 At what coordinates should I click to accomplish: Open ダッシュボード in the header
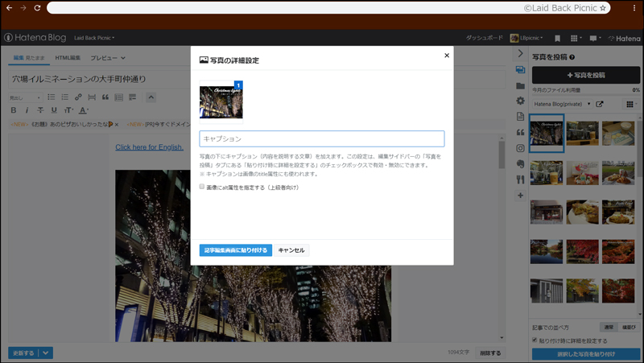tap(484, 38)
